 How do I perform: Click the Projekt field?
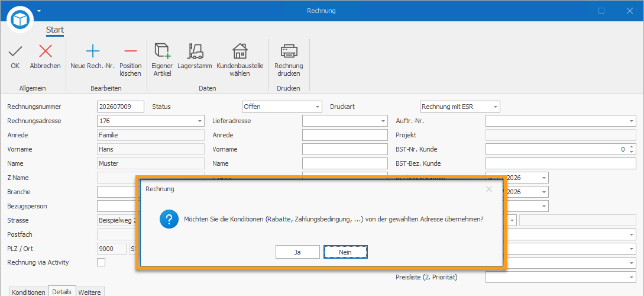561,135
